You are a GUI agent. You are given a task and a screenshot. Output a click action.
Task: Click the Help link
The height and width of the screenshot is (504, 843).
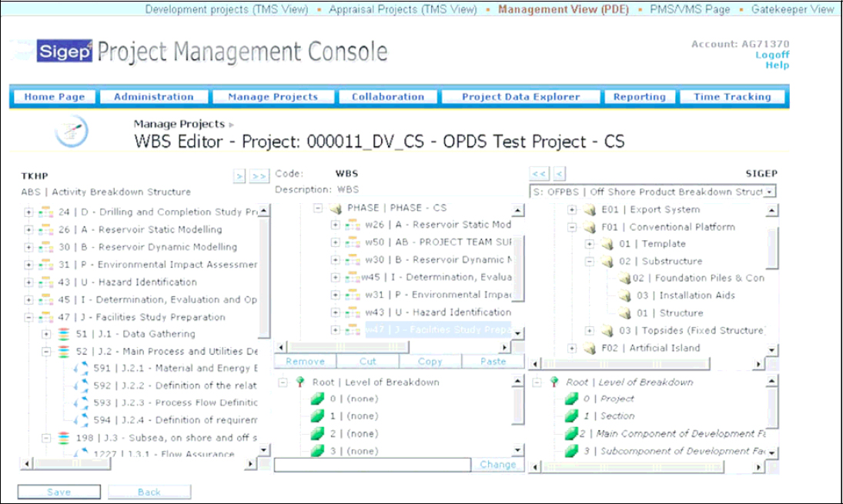point(778,65)
